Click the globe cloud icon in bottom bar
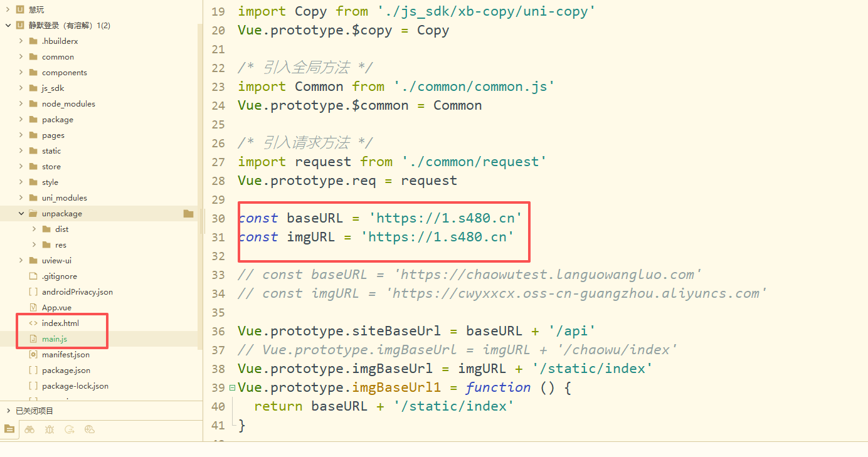Viewport: 868px width, 457px height. click(89, 429)
